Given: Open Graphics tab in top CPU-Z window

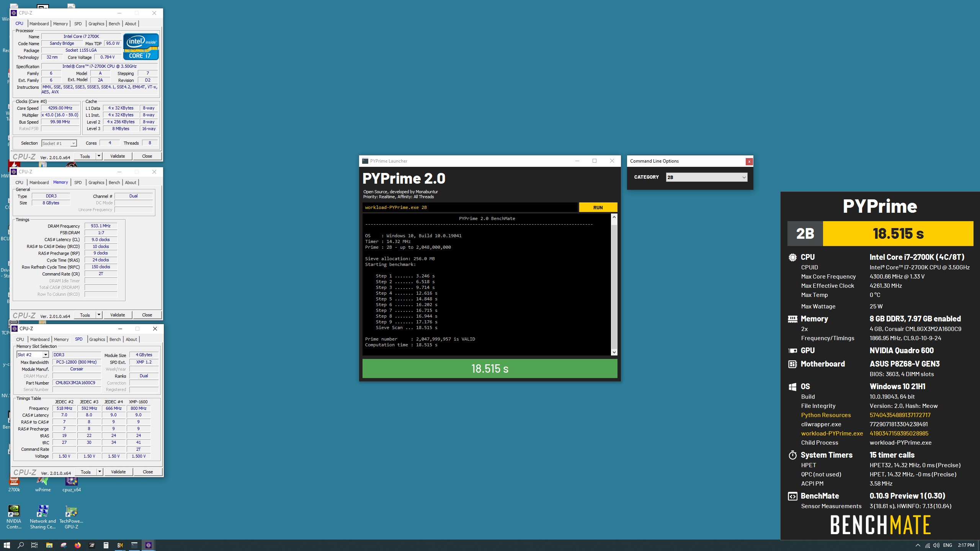Looking at the screenshot, I should tap(96, 24).
